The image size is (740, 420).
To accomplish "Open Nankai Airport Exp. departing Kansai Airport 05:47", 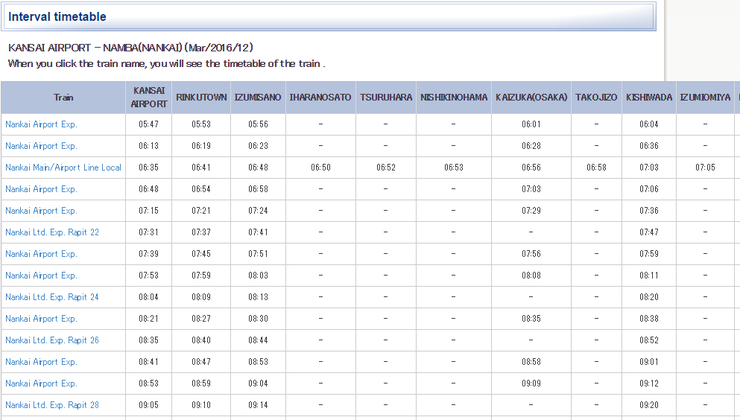I will [x=41, y=125].
